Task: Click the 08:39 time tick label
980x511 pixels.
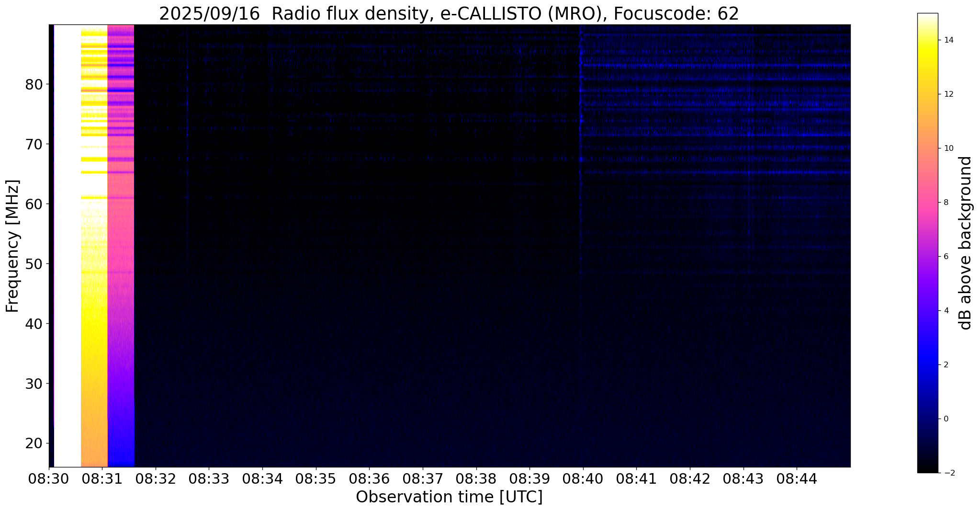Action: coord(530,479)
